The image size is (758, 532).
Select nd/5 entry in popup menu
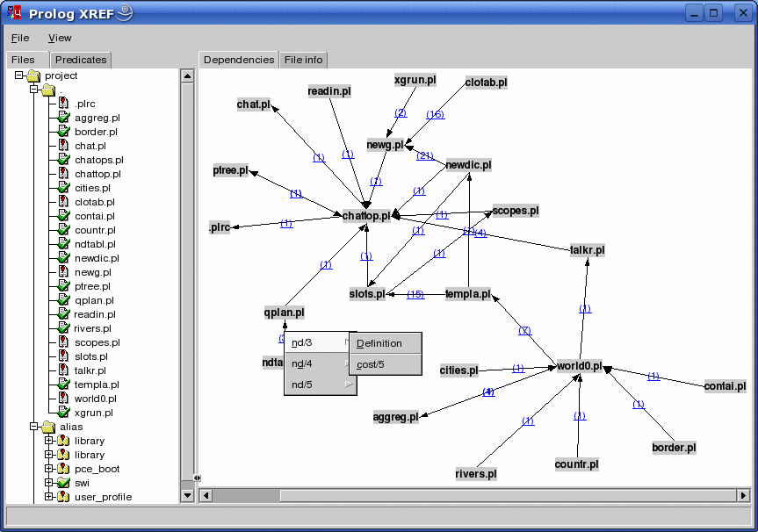(302, 385)
